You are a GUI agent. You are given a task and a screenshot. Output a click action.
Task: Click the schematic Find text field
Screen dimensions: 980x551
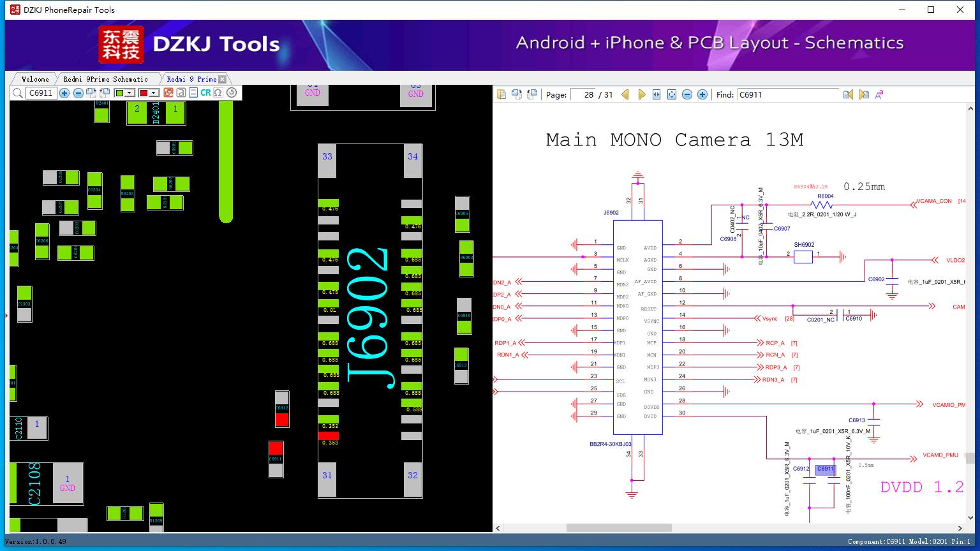788,94
